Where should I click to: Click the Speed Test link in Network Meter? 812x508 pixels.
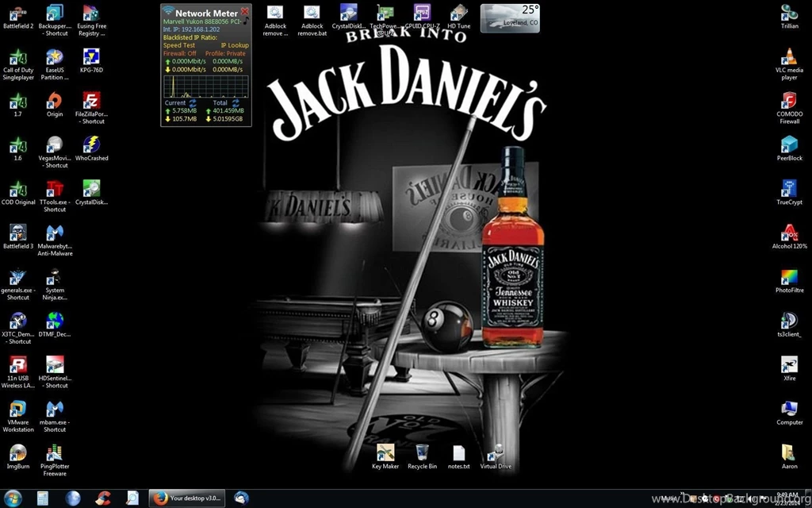coord(179,45)
